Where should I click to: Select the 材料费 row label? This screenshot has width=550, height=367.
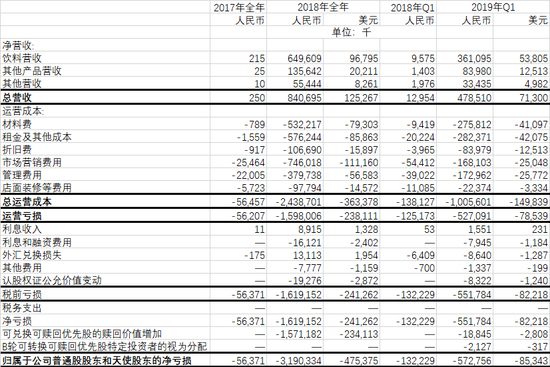pyautogui.click(x=17, y=124)
